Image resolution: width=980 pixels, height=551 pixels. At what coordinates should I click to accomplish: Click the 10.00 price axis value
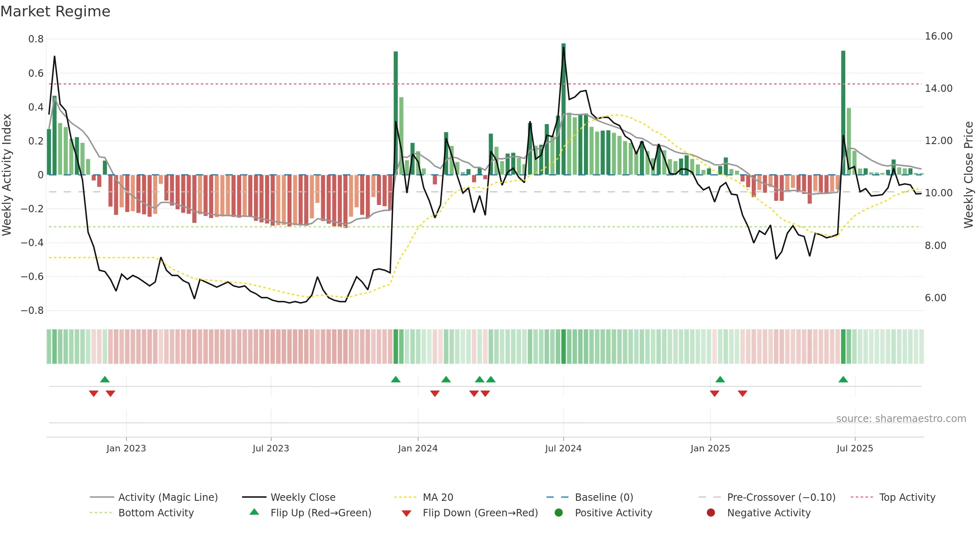[x=939, y=193]
